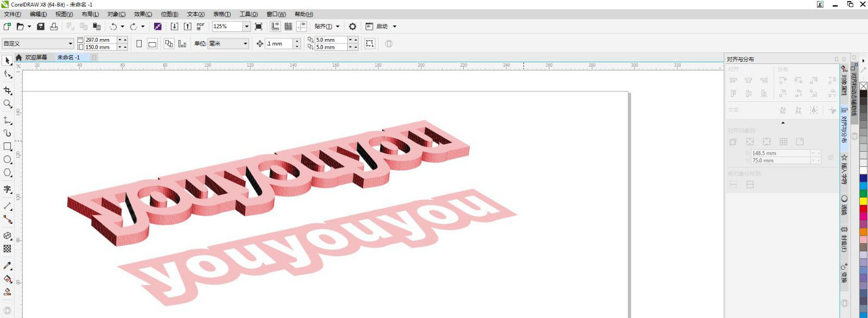Choose the Rectangle tool
868x318 pixels.
tap(8, 146)
